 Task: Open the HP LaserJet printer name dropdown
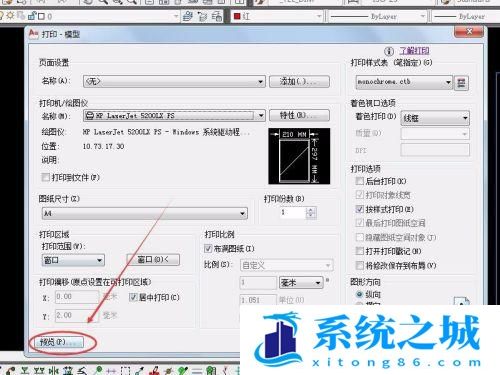point(174,116)
